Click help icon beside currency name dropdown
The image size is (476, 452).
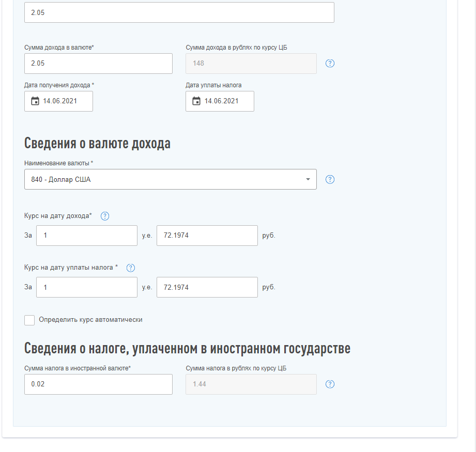[x=330, y=179]
